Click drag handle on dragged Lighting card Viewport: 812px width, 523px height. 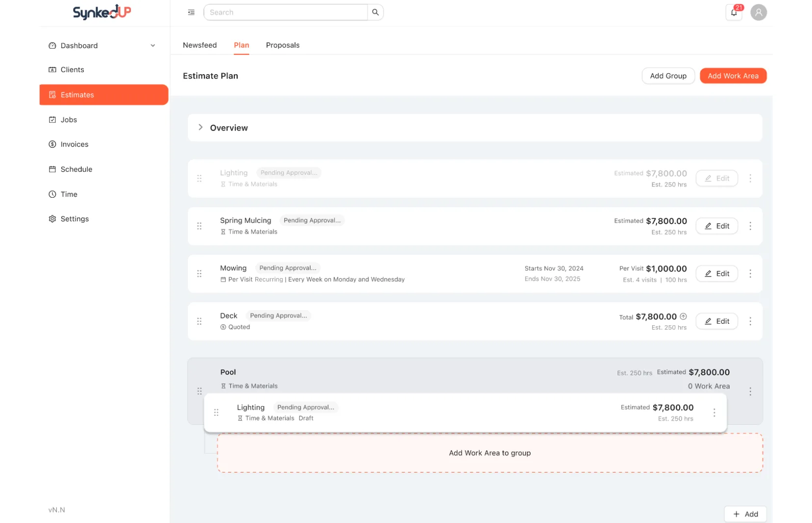tap(216, 413)
